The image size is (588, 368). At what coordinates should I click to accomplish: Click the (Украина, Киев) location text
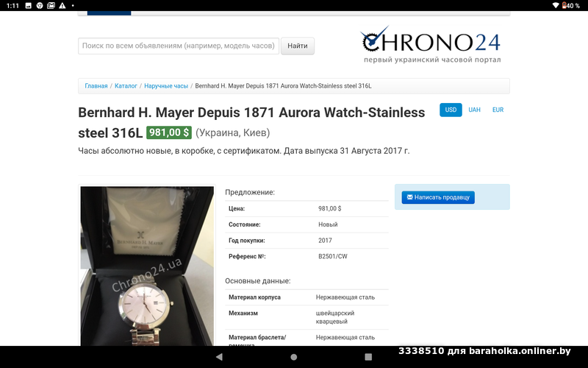click(232, 132)
